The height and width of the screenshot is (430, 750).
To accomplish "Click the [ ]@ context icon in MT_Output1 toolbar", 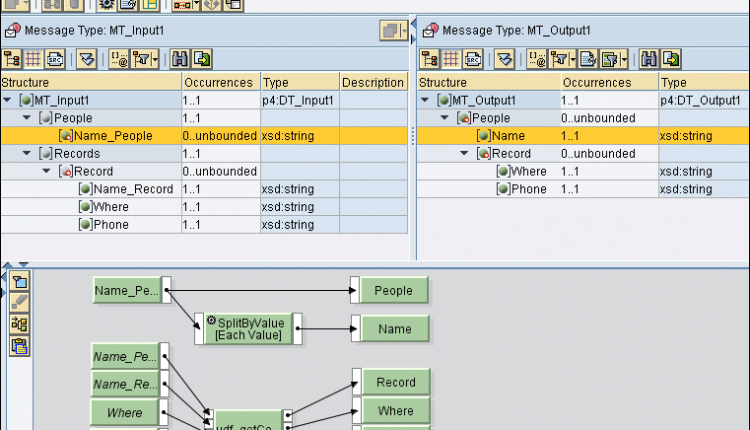I will coord(537,59).
